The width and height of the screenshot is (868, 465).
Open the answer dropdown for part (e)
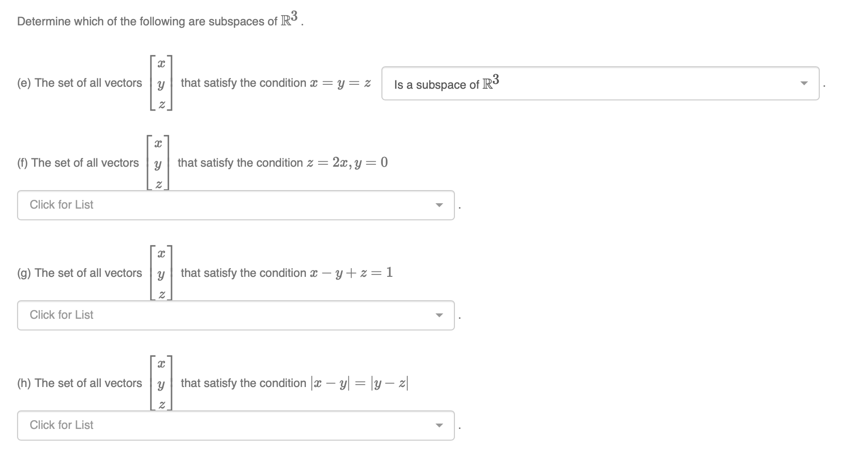coord(599,84)
